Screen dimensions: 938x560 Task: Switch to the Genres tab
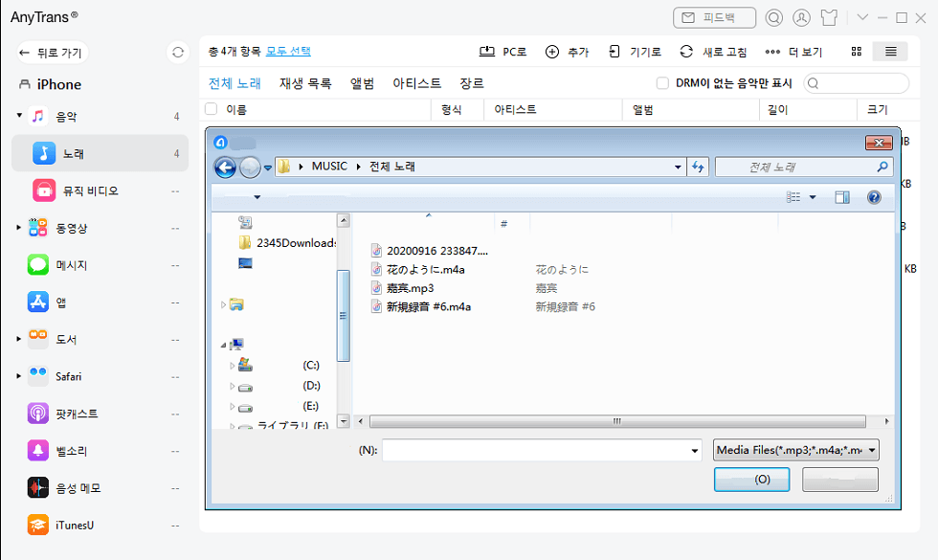[x=471, y=83]
